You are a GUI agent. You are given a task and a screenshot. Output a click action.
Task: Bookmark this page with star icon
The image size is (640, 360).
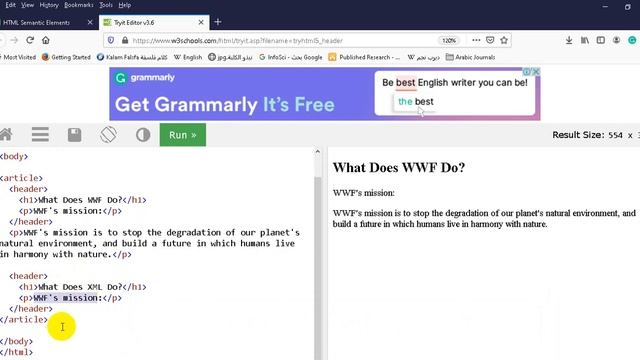tap(504, 40)
